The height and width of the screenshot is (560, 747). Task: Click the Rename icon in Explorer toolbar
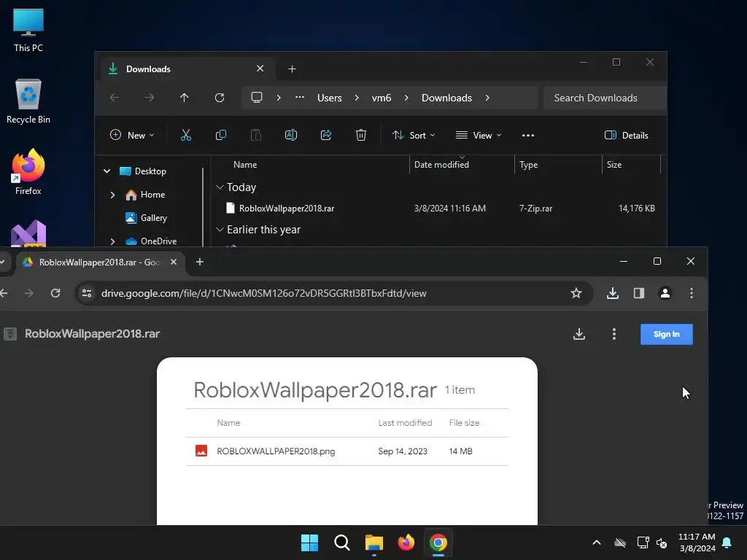point(290,135)
